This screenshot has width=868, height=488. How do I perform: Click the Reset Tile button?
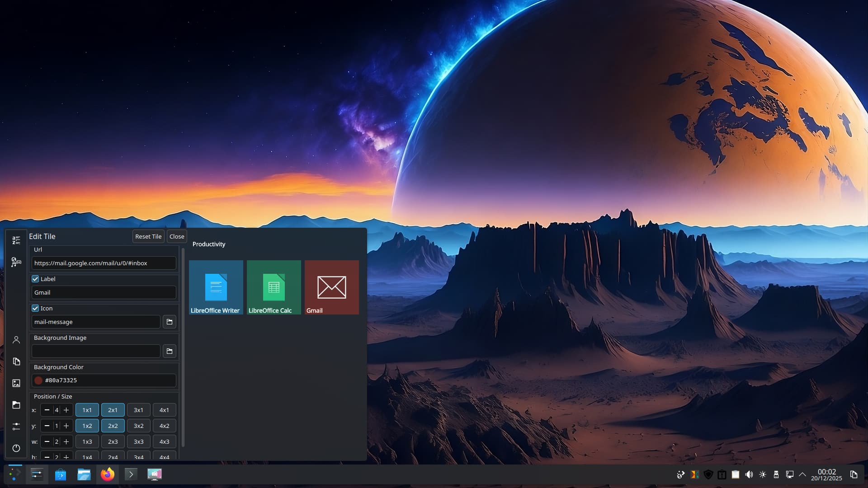click(148, 236)
